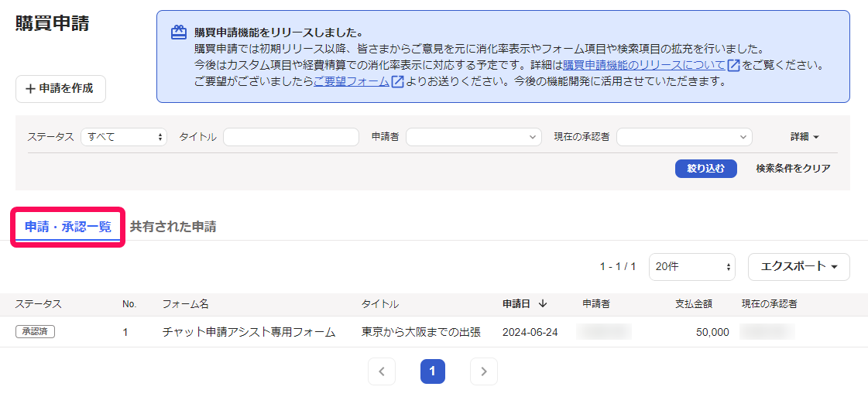
Task: Focus the タイトル search field
Action: point(291,137)
